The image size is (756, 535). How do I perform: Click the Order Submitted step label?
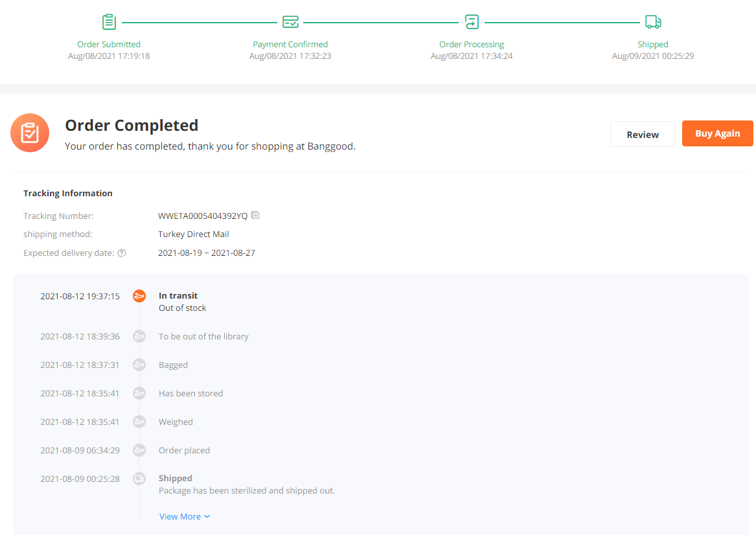coord(109,44)
